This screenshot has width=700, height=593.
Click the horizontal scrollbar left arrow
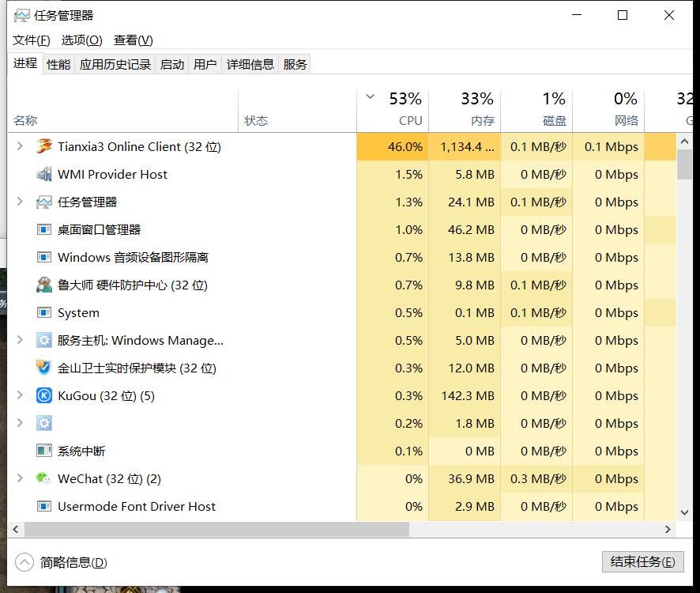16,529
